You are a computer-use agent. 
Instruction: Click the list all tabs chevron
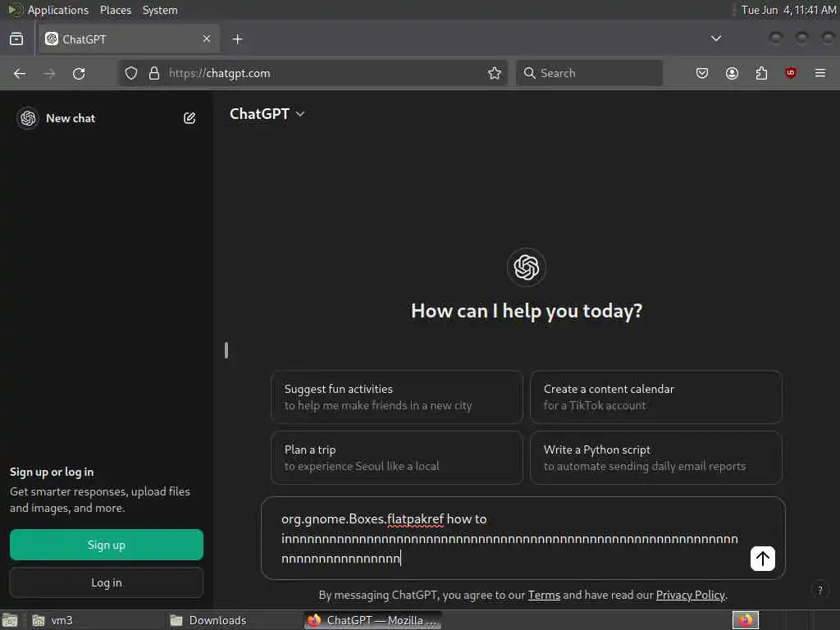(715, 39)
